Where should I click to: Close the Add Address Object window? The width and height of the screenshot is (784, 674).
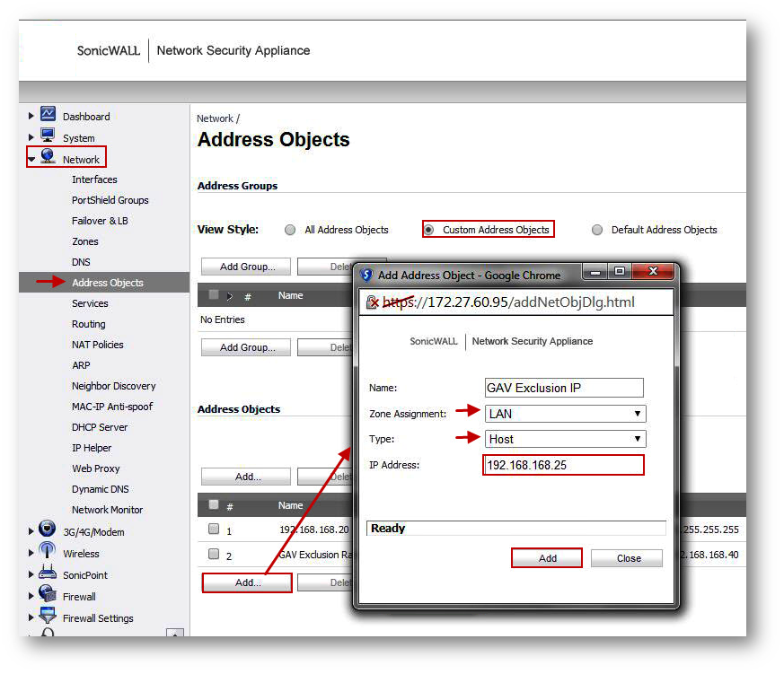click(x=653, y=271)
